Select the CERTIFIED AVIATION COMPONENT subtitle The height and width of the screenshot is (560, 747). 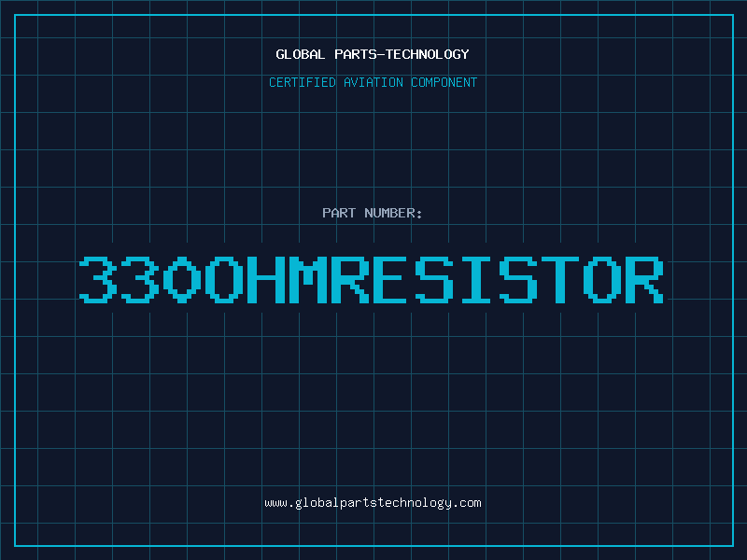[x=373, y=82]
